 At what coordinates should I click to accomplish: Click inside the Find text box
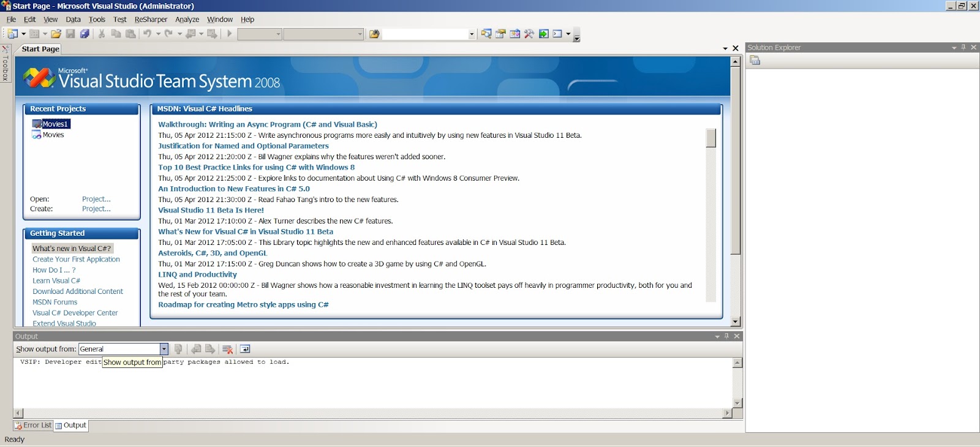[x=425, y=34]
